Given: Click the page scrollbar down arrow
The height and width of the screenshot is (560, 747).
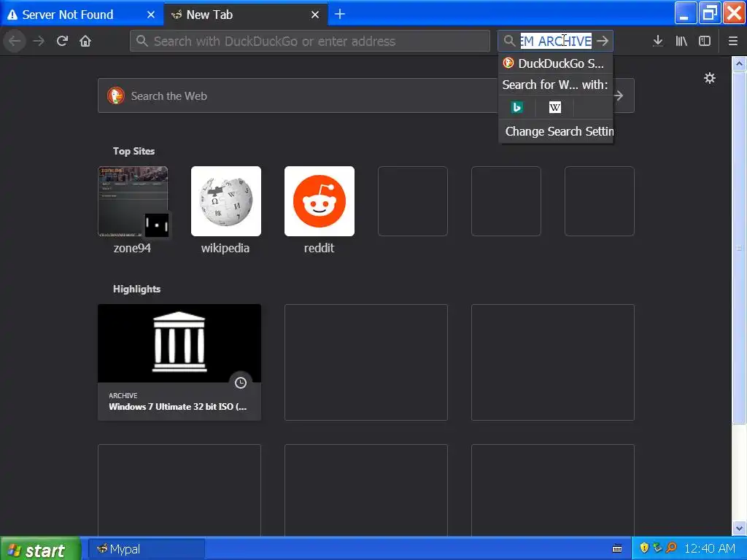Looking at the screenshot, I should point(739,528).
